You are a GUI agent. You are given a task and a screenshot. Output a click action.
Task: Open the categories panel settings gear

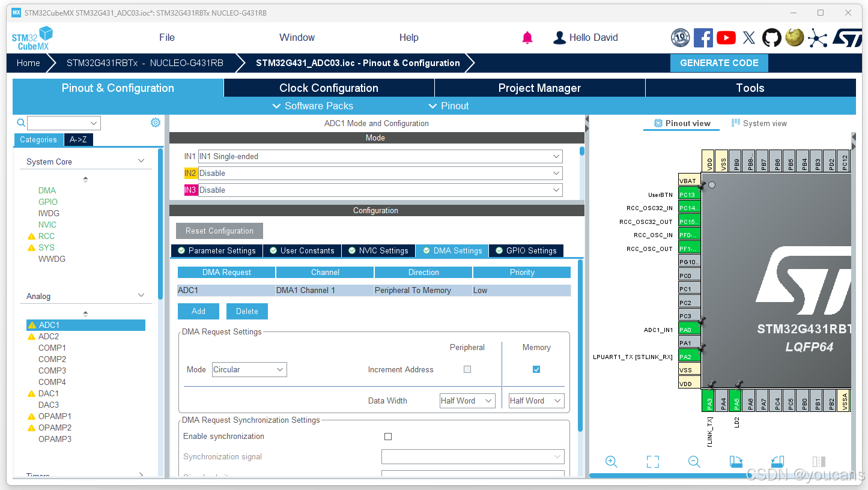point(156,123)
